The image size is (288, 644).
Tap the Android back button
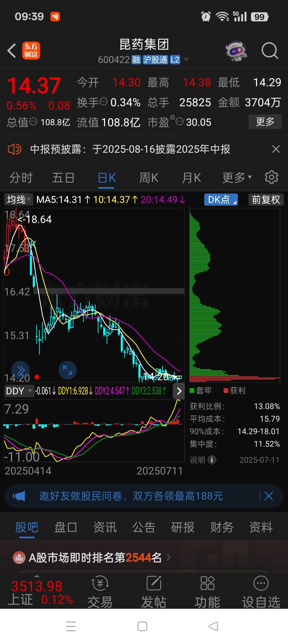[213, 626]
